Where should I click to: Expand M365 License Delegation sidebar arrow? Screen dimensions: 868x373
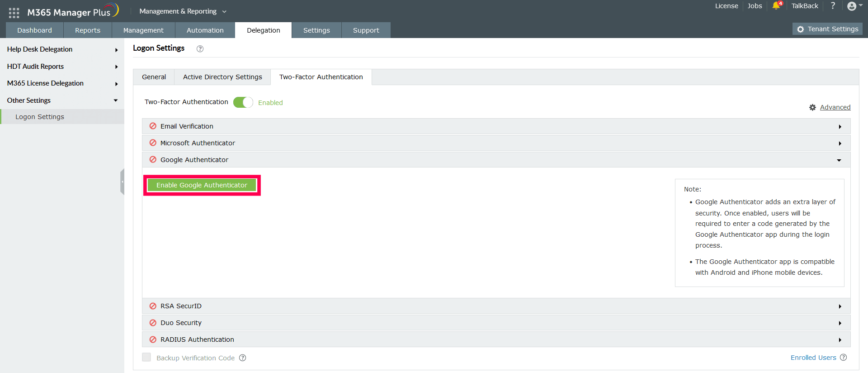(x=116, y=84)
